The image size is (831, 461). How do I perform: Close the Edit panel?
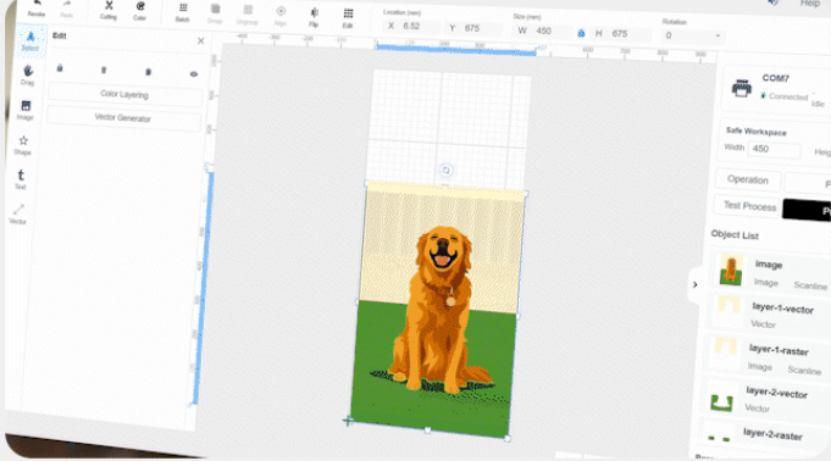(x=201, y=41)
